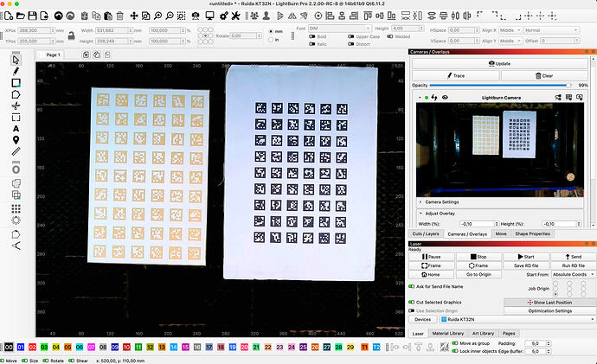Click the camera calibration grid icon
This screenshot has height=364, width=597.
click(568, 98)
